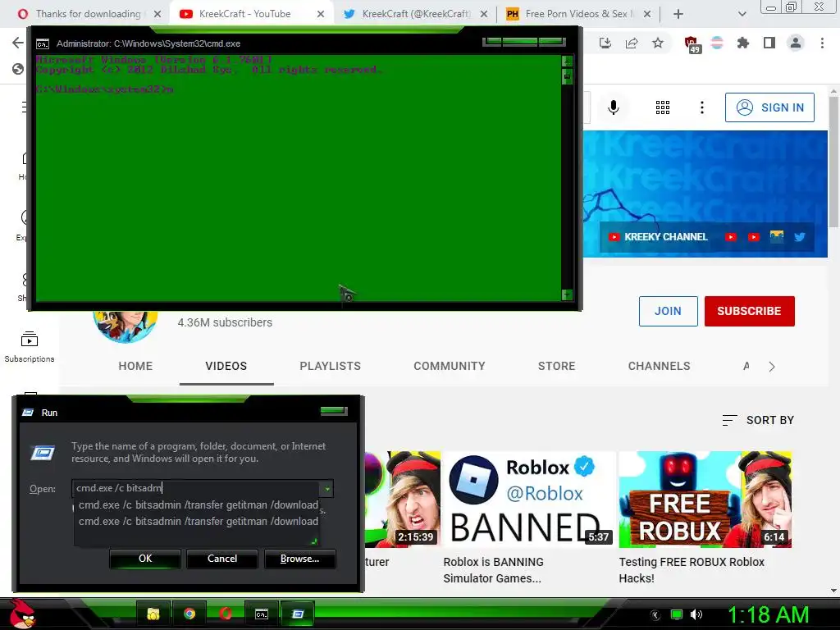The height and width of the screenshot is (630, 840).
Task: Switch to the Run dialog taskbar icon
Action: click(298, 614)
